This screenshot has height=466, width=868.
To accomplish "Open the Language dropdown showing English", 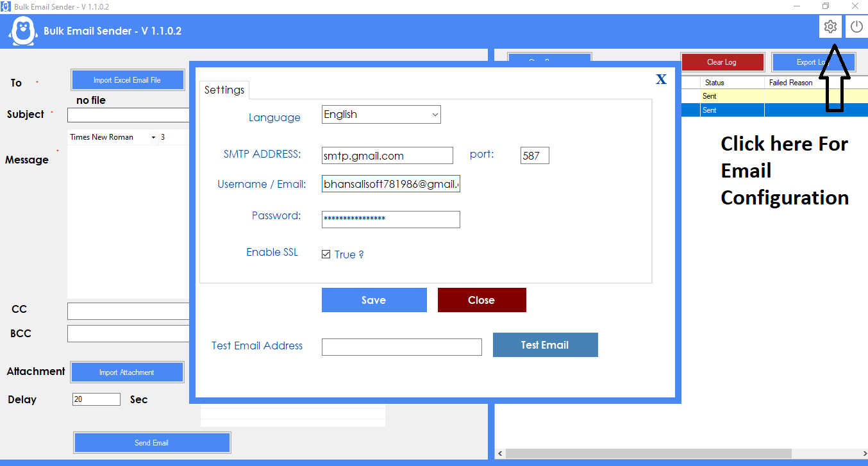I will (381, 114).
